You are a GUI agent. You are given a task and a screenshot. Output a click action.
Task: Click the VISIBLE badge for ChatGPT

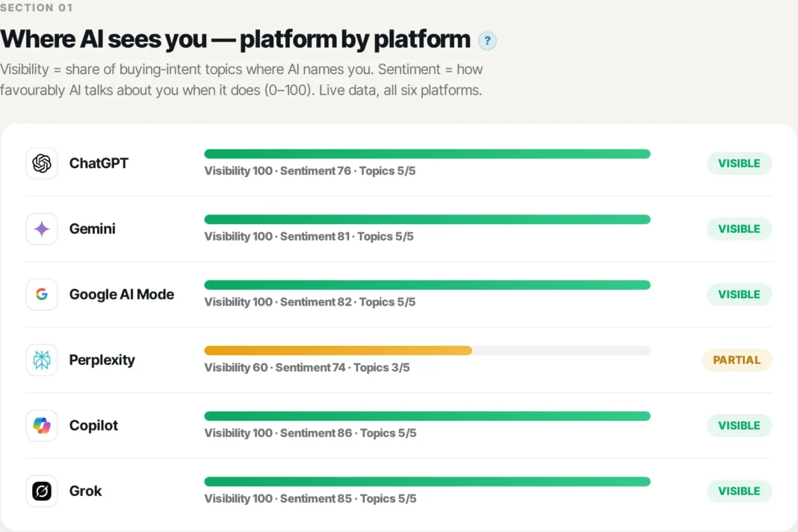739,164
